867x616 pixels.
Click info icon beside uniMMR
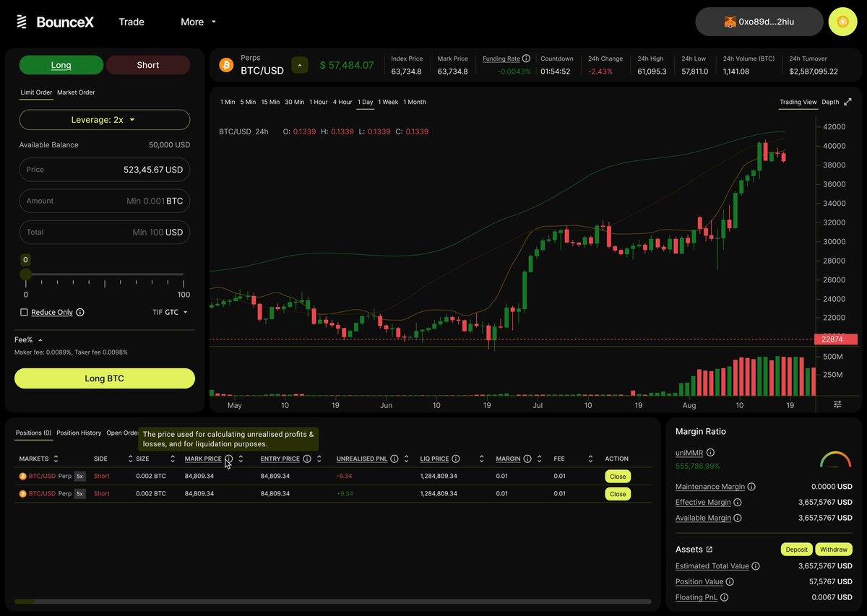click(710, 452)
